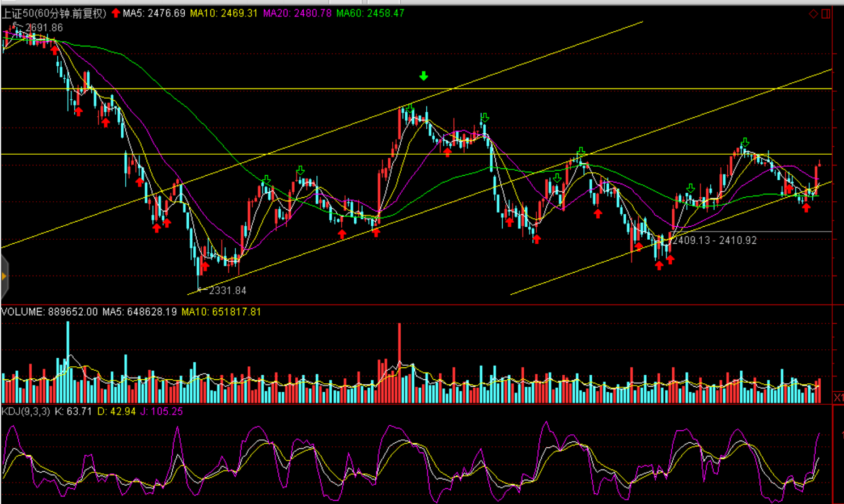Click the 2409.13 - 2410.92 gap label
Image resolution: width=844 pixels, height=504 pixels.
[x=714, y=240]
